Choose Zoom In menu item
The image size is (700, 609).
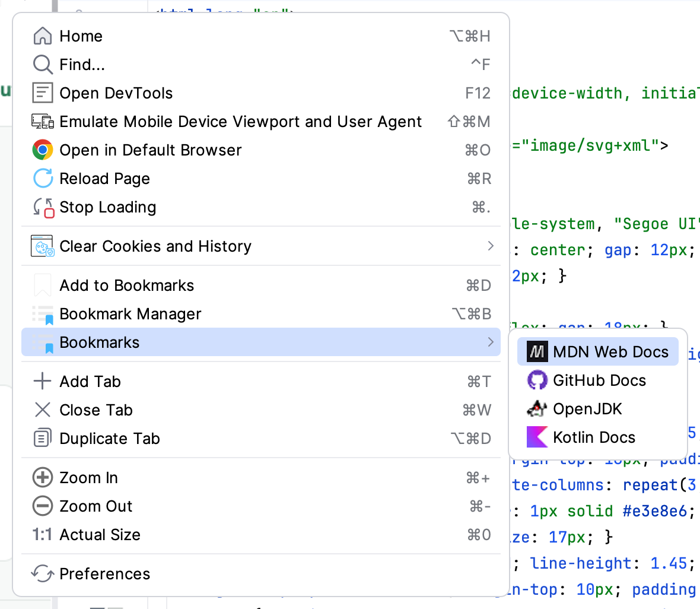pos(261,478)
